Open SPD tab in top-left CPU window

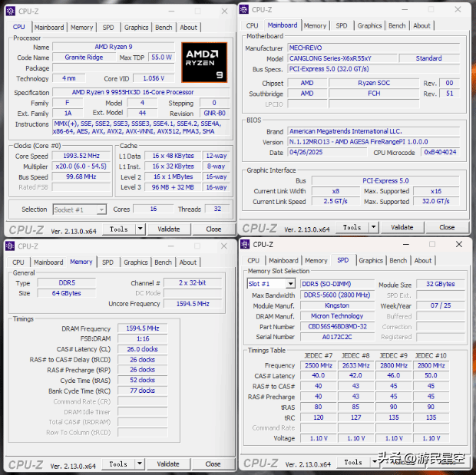(108, 28)
